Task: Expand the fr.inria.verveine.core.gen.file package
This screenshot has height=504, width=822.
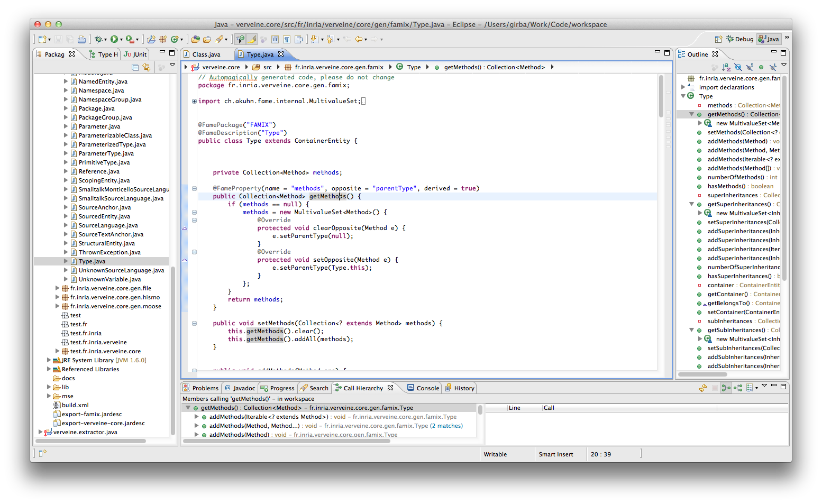Action: 57,288
